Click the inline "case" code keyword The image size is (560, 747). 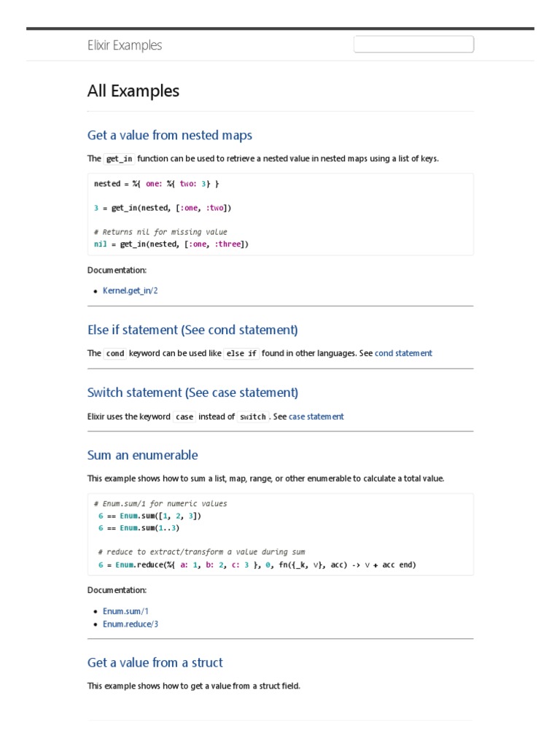point(184,417)
